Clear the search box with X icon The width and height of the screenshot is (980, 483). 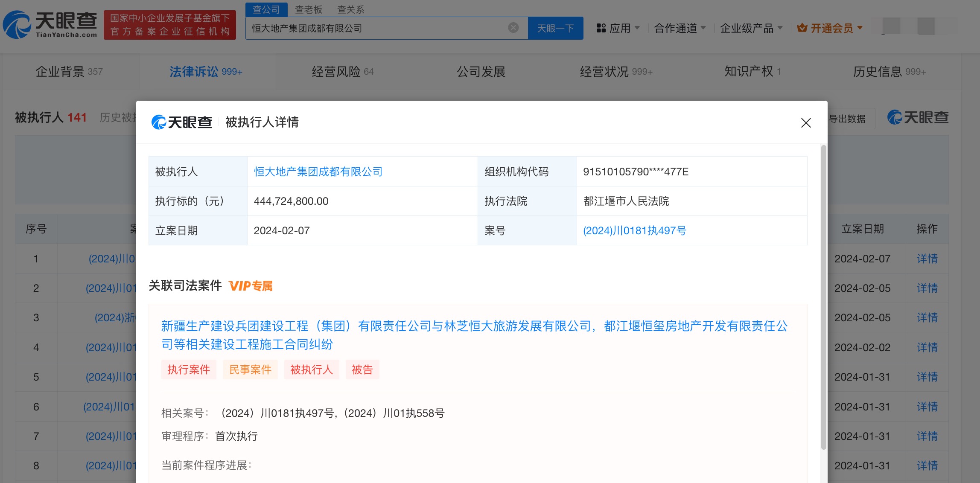click(513, 28)
